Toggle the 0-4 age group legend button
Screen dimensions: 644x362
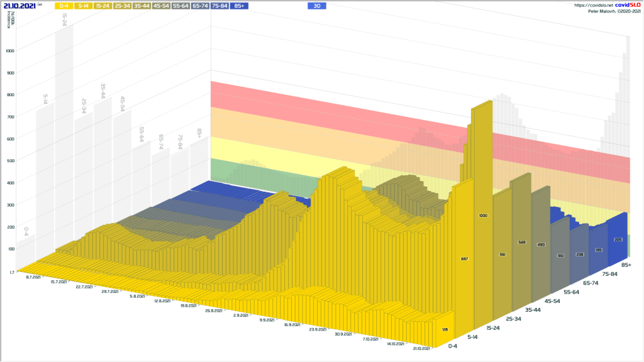(65, 6)
